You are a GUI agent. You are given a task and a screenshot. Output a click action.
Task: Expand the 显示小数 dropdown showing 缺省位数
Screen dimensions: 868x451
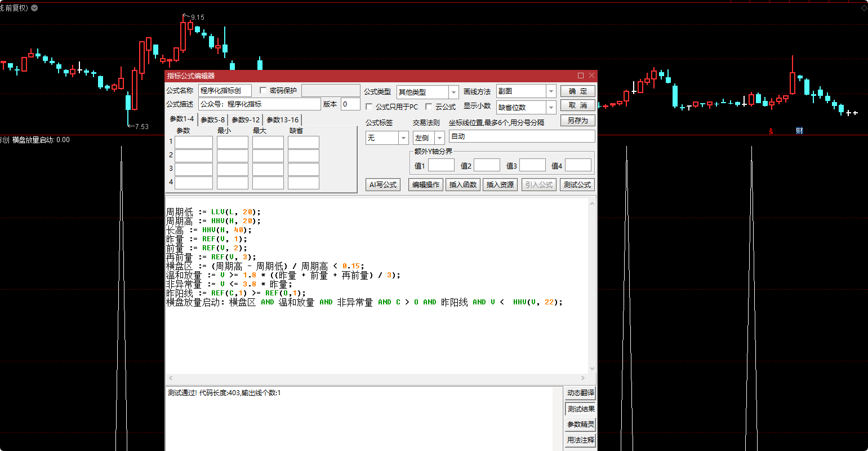click(x=550, y=107)
